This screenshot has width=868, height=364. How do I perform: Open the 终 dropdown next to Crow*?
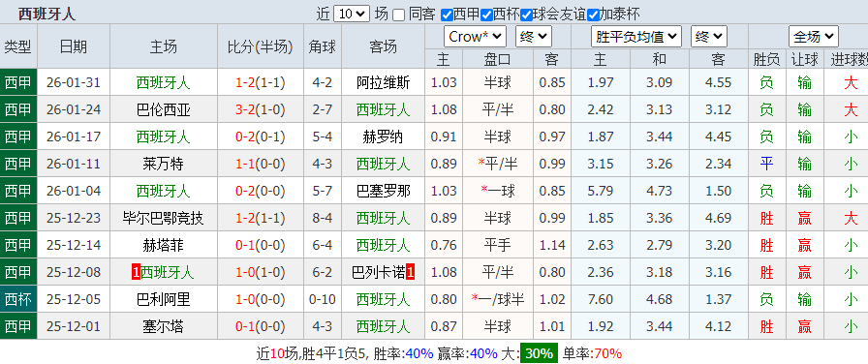tap(534, 37)
